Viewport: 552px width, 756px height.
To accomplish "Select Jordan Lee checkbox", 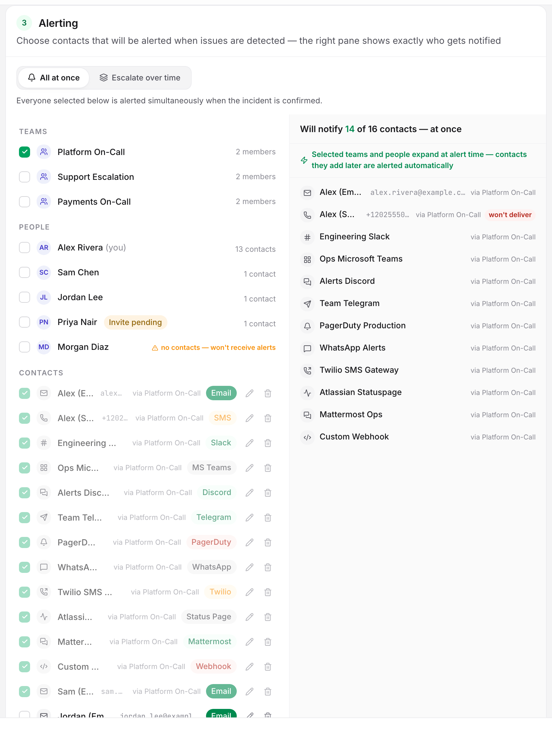I will pos(25,297).
